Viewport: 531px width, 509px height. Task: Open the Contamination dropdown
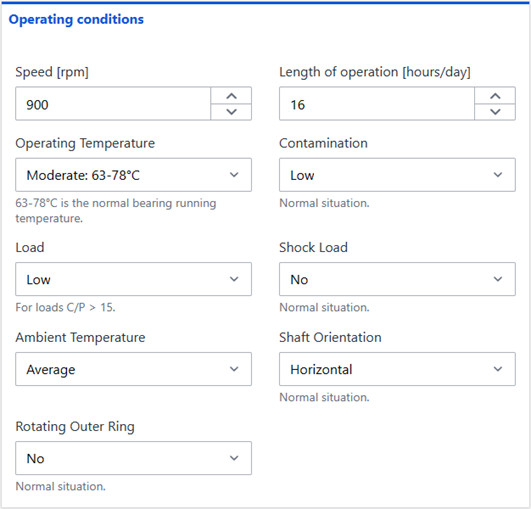pyautogui.click(x=397, y=175)
